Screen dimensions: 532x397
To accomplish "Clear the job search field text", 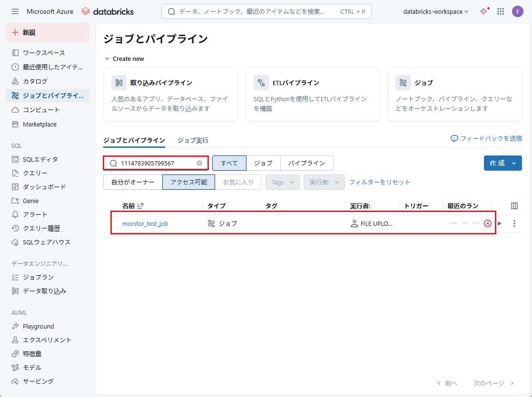I will pyautogui.click(x=199, y=163).
